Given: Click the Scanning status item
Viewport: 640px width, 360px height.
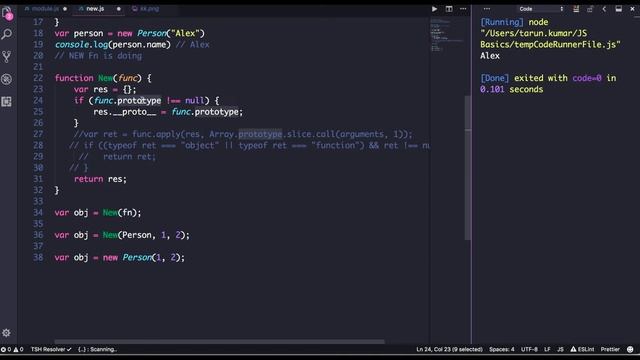Looking at the screenshot, I should [x=98, y=349].
